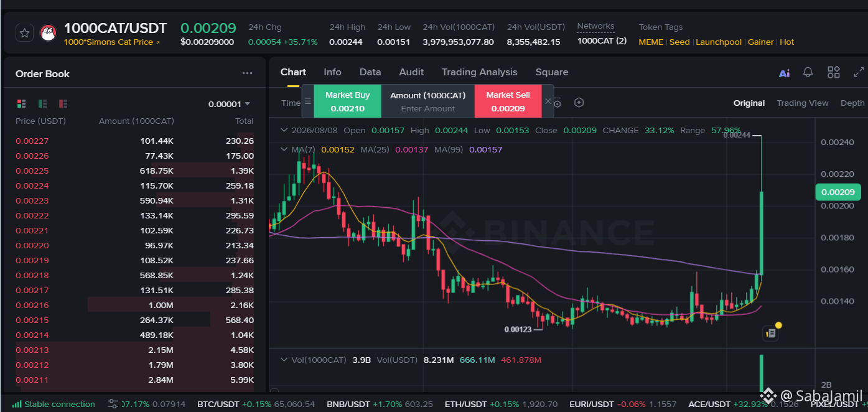868x412 pixels.
Task: Open the order book precision 0.00001 dropdown
Action: 229,104
